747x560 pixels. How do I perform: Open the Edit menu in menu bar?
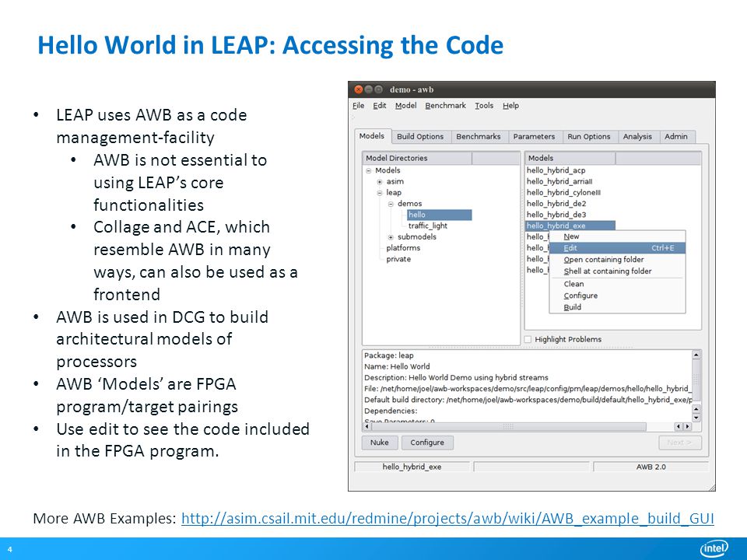[379, 106]
